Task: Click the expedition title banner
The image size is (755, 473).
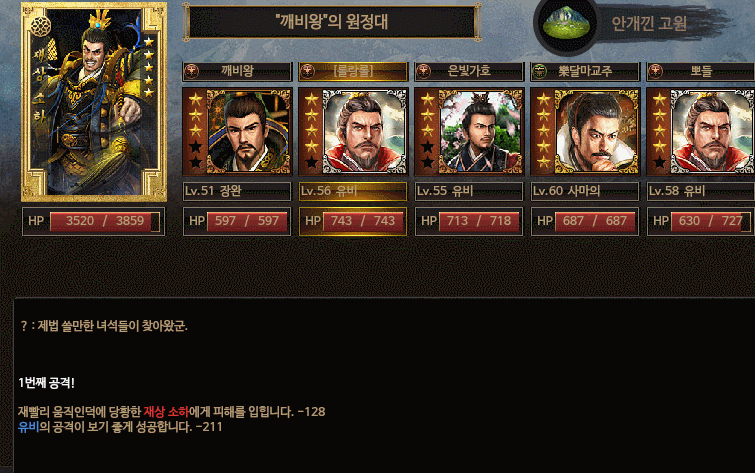Action: 332,22
